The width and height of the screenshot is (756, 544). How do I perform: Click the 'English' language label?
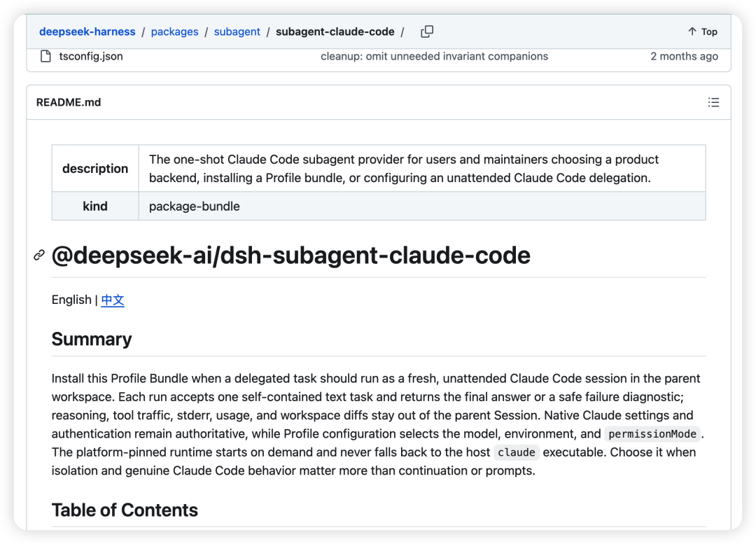[71, 300]
